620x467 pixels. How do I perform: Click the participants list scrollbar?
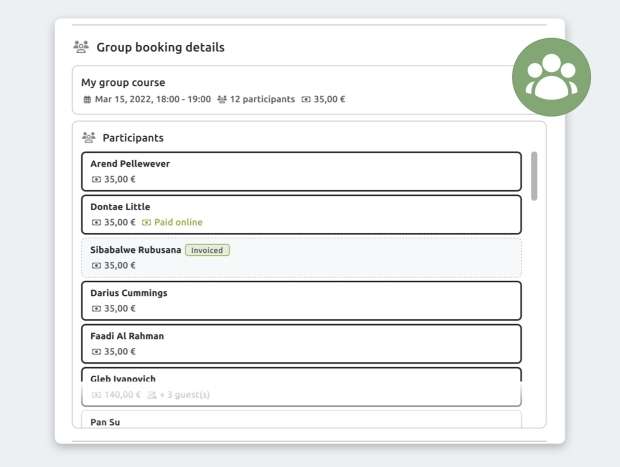coord(534,176)
